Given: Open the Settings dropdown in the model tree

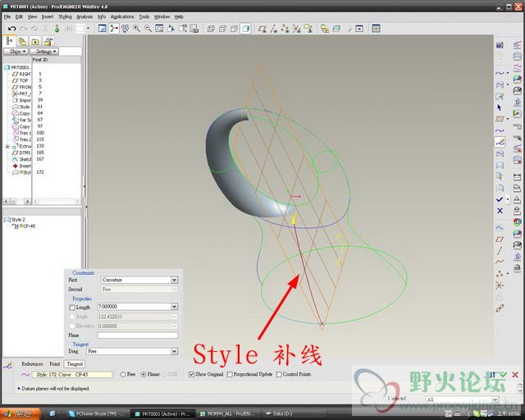Looking at the screenshot, I should [44, 52].
